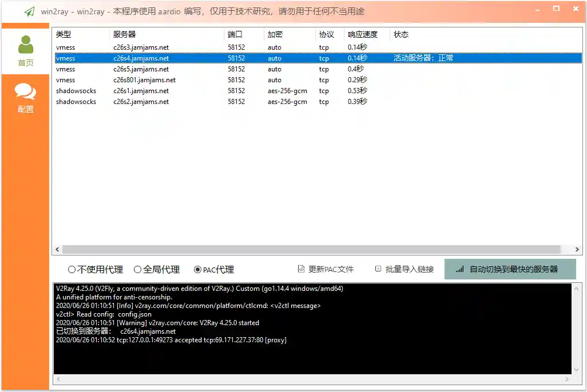
Task: Click the horizontal scrollbar under the log panel
Action: tap(315, 378)
